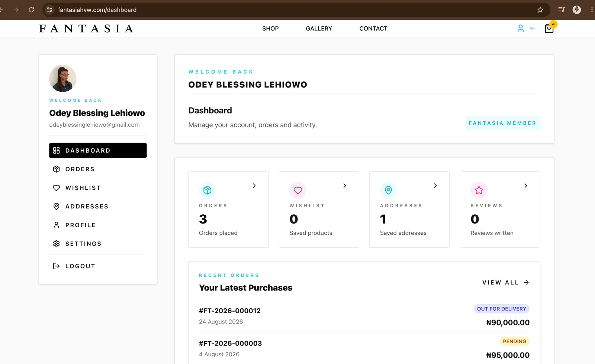The image size is (595, 364).
Task: Click the browser forward arrow
Action: point(16,10)
